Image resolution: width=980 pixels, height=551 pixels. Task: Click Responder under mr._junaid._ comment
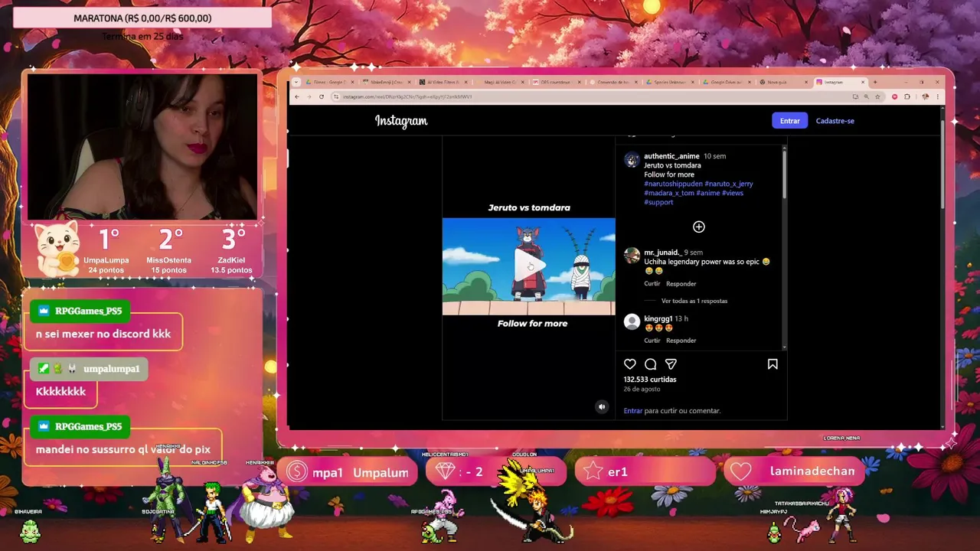point(681,284)
